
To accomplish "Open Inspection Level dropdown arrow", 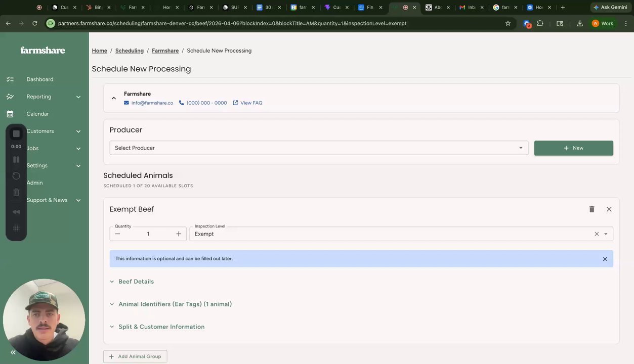I will 606,234.
